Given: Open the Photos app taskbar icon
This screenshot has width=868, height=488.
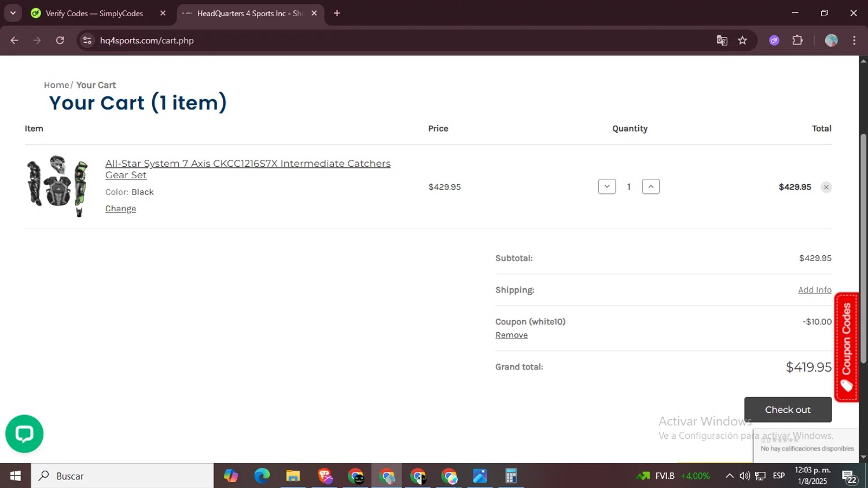Looking at the screenshot, I should 480,476.
